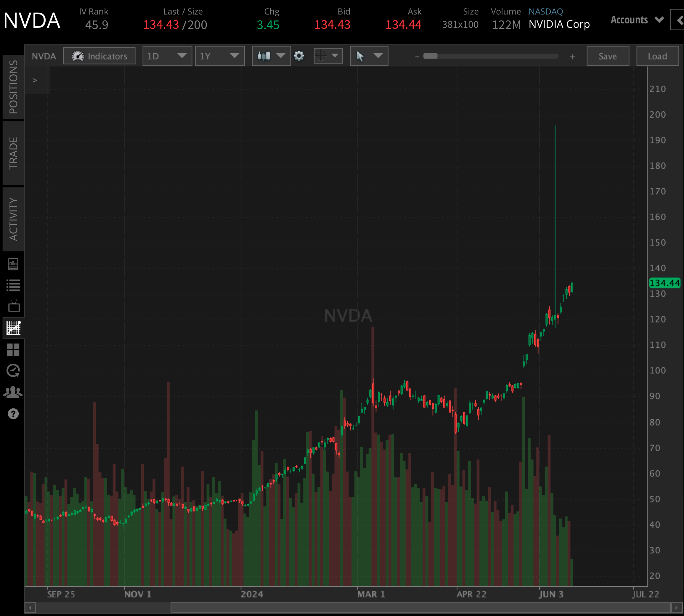This screenshot has height=616, width=684.
Task: Save the current chart layout
Action: tap(608, 56)
